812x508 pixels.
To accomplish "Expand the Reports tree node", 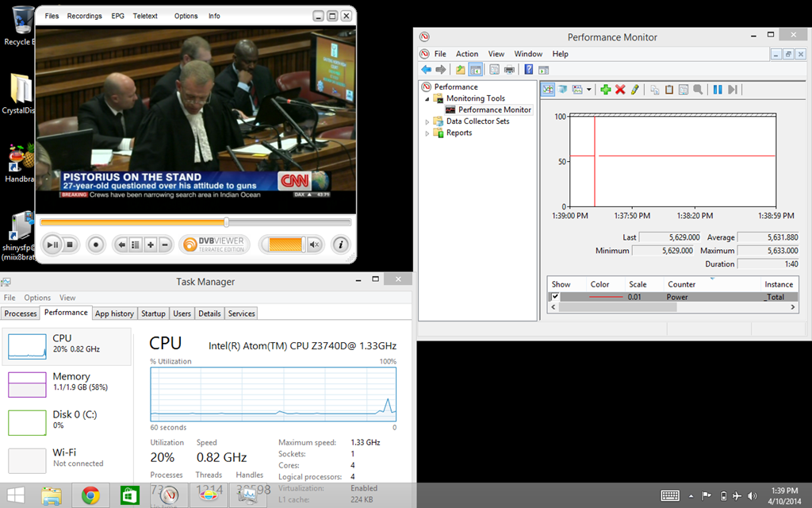I will coord(427,133).
